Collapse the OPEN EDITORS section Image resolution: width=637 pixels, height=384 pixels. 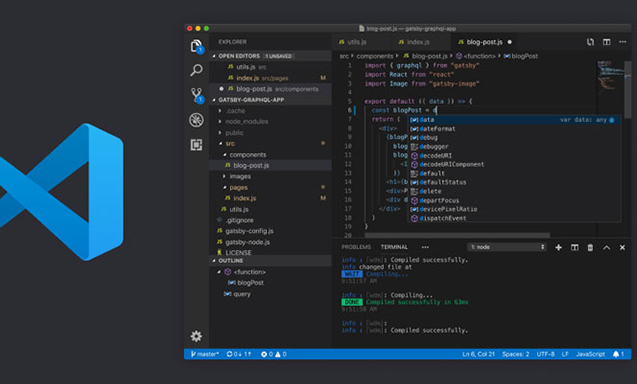pos(271,56)
